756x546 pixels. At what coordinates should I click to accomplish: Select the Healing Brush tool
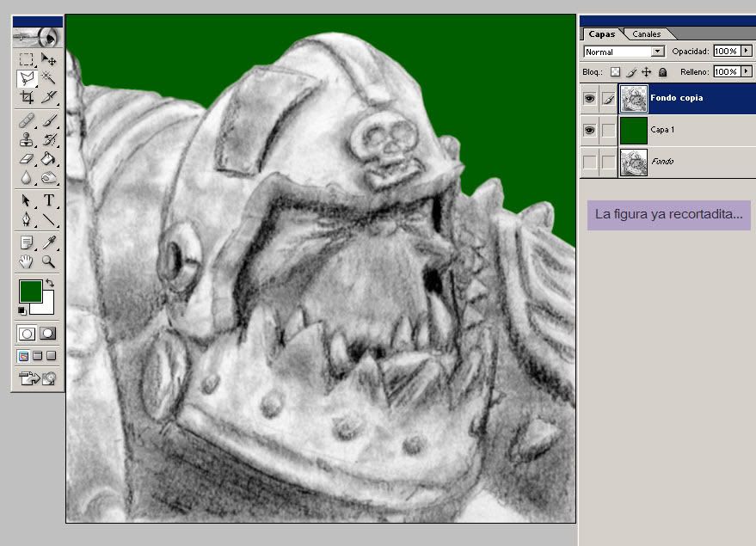[26, 120]
